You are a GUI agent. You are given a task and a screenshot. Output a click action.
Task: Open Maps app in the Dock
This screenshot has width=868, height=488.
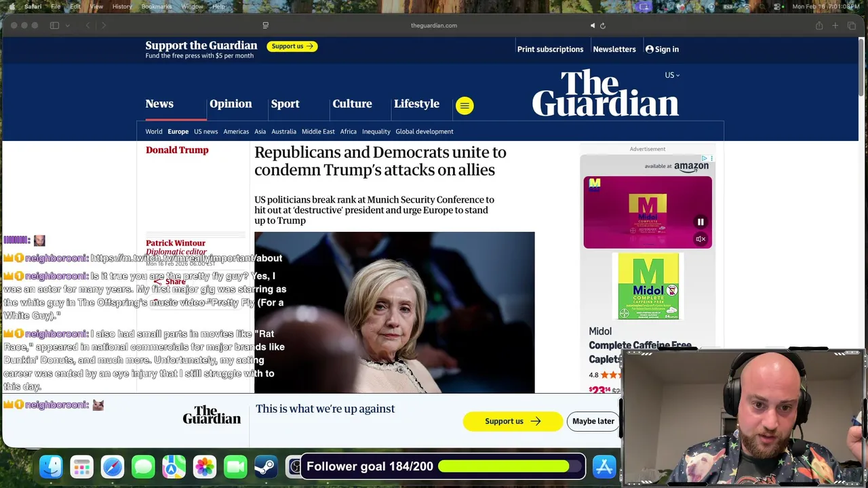(x=174, y=467)
